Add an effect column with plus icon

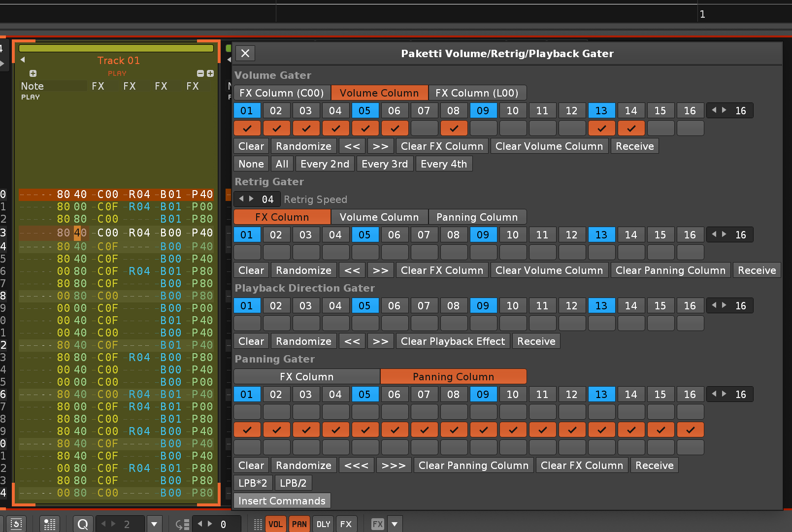210,73
